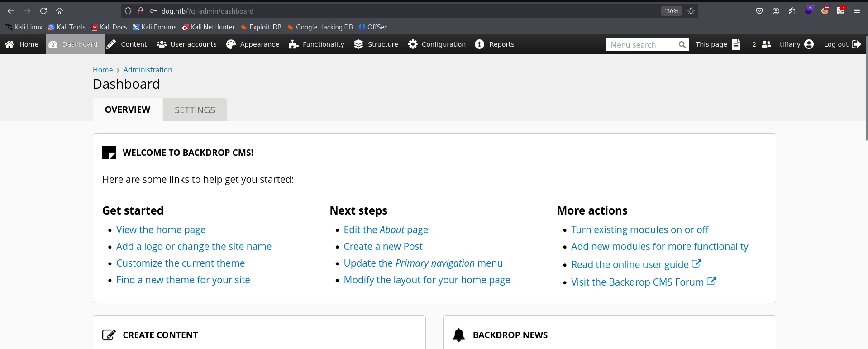
Task: Open Kali NetHunter bookmark
Action: point(208,27)
